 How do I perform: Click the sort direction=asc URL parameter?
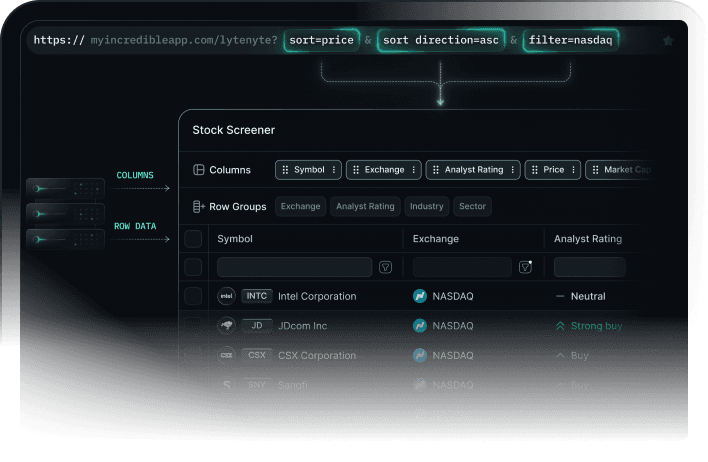click(441, 40)
